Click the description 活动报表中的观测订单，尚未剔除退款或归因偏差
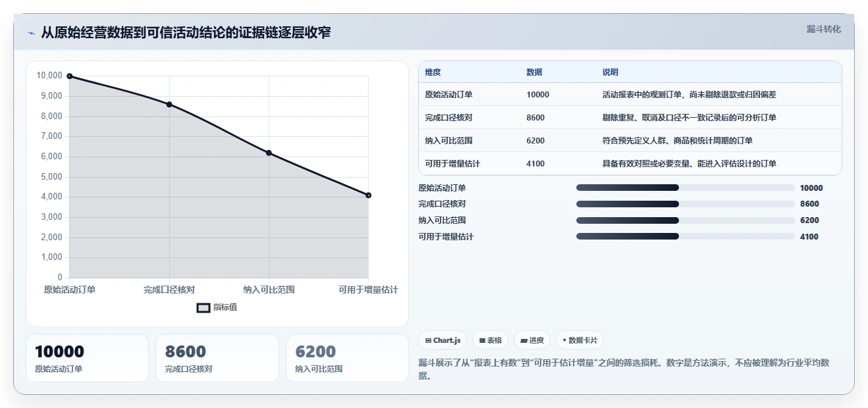This screenshot has width=868, height=408. pyautogui.click(x=689, y=95)
